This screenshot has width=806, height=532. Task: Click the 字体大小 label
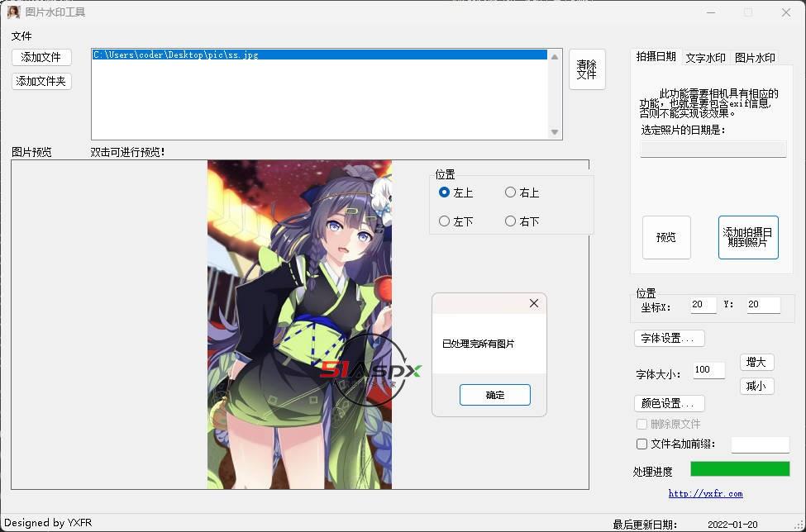pos(659,375)
